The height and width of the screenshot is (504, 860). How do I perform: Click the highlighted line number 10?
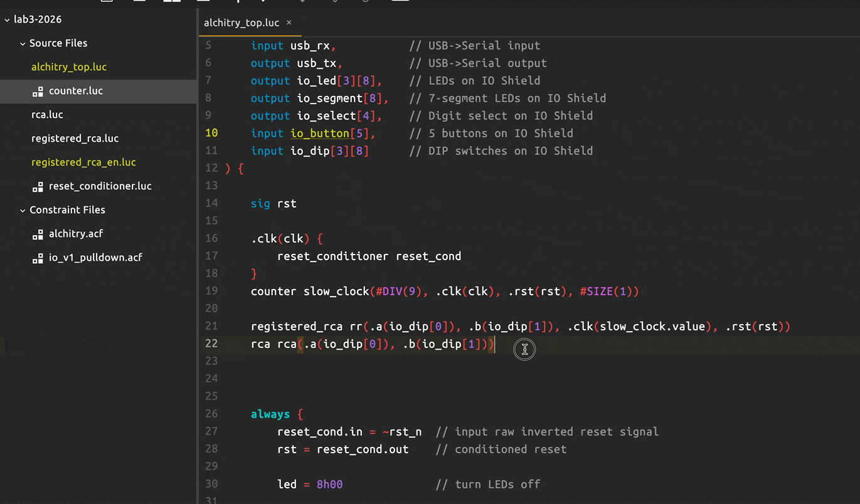[x=211, y=133]
